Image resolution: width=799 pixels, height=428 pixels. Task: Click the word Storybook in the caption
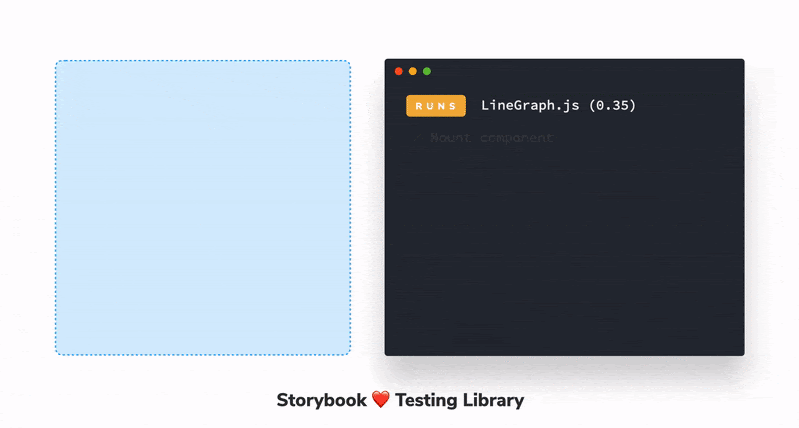(320, 400)
